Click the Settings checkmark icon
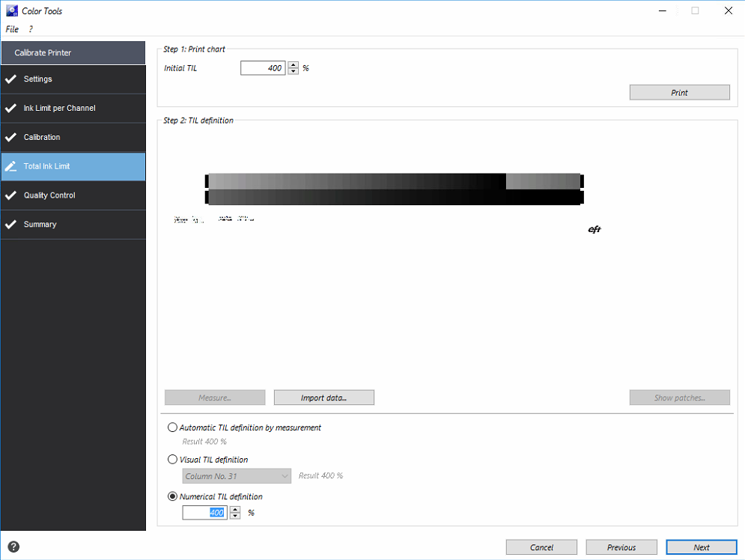This screenshot has width=745, height=560. point(11,79)
